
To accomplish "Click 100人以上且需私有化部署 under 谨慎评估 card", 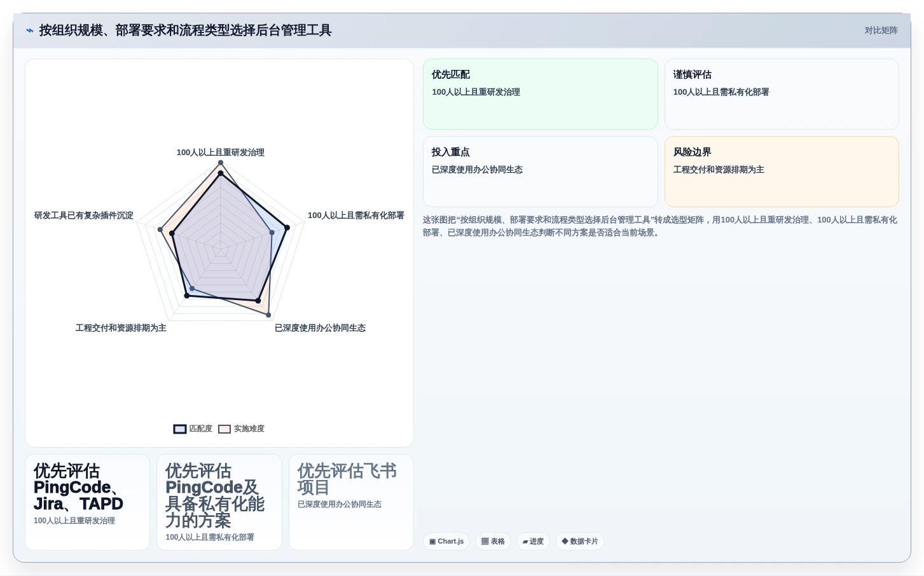I will (721, 92).
